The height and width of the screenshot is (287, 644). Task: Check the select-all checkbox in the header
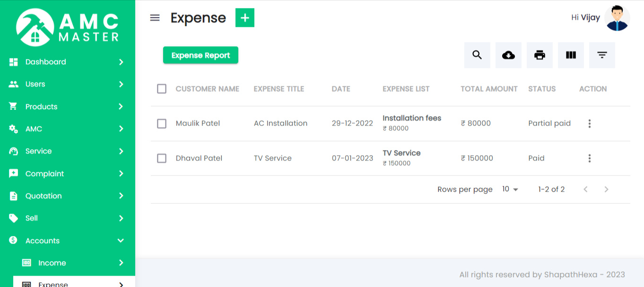162,89
